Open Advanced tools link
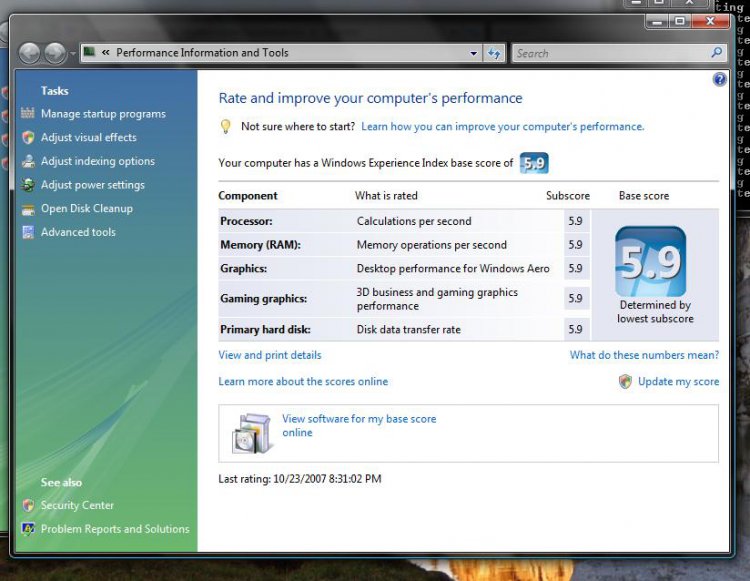Image resolution: width=750 pixels, height=581 pixels. pos(78,232)
